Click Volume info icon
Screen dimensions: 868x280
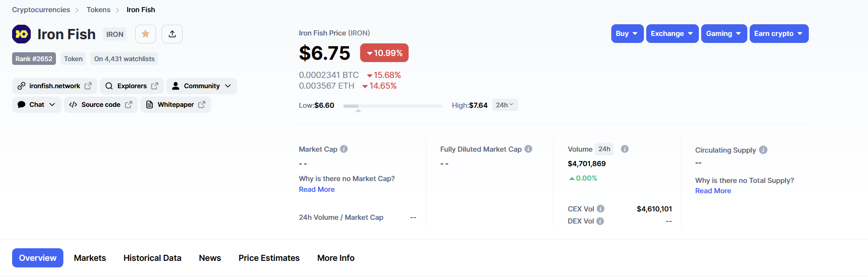pos(625,149)
